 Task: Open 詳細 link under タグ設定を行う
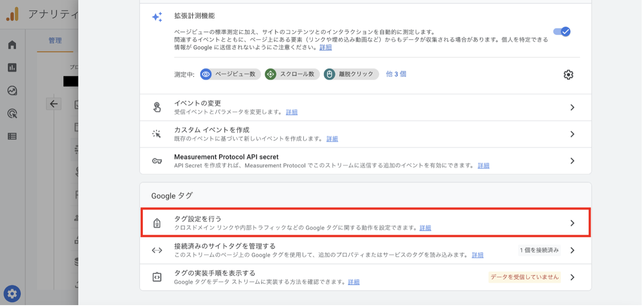coord(425,228)
